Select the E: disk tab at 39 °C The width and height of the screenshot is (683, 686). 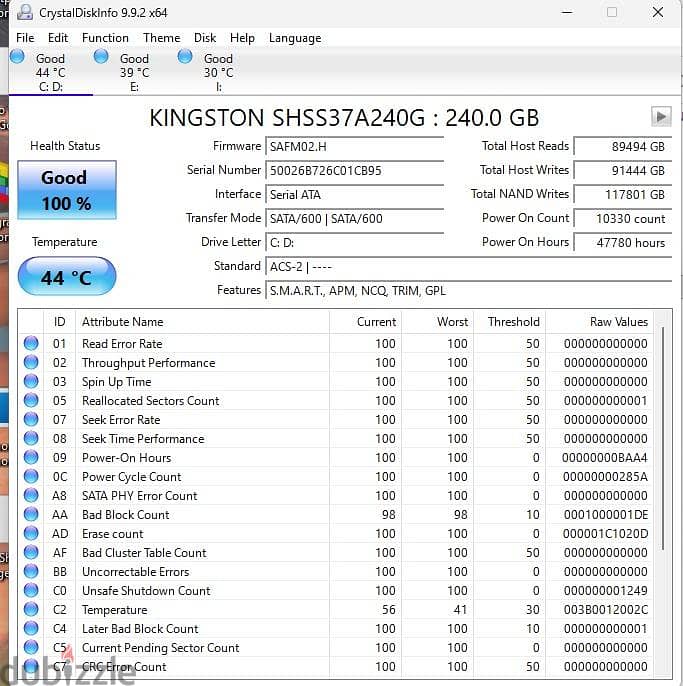134,72
